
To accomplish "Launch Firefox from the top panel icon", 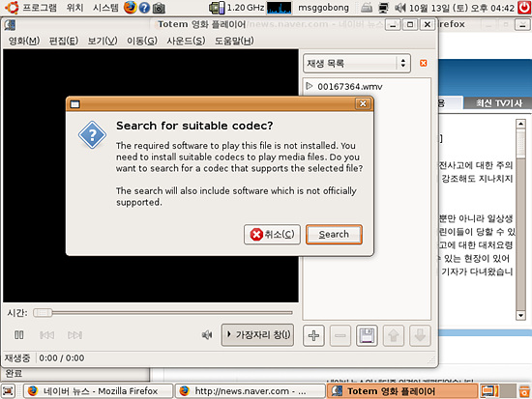I will pos(130,7).
